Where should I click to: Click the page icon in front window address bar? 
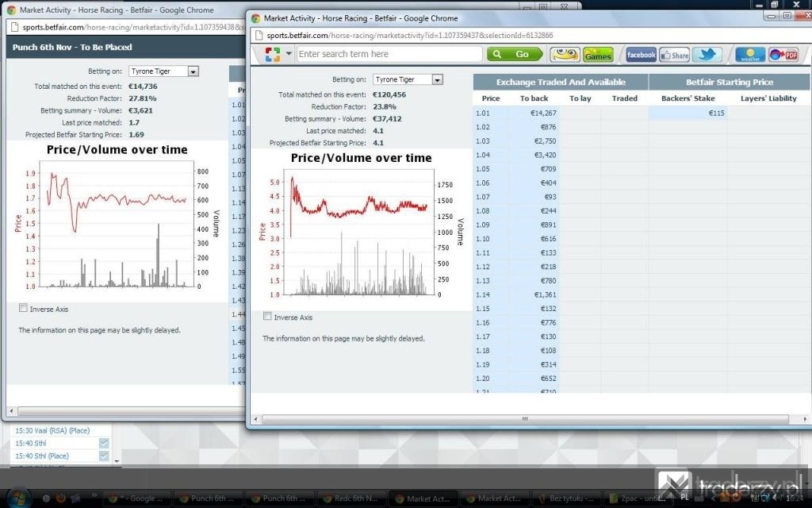click(259, 35)
